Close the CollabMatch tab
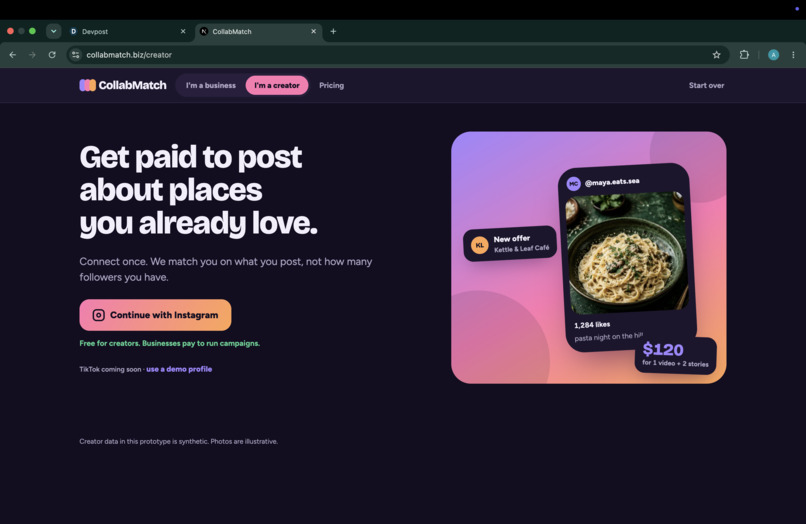 click(x=314, y=31)
